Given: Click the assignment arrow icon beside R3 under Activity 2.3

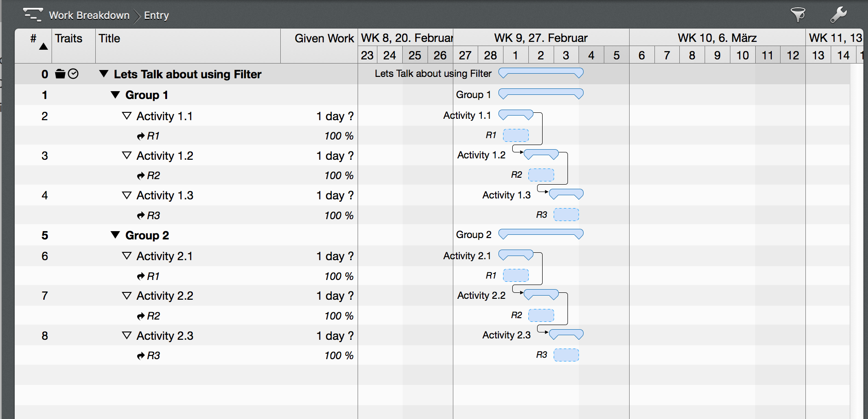Looking at the screenshot, I should (140, 355).
